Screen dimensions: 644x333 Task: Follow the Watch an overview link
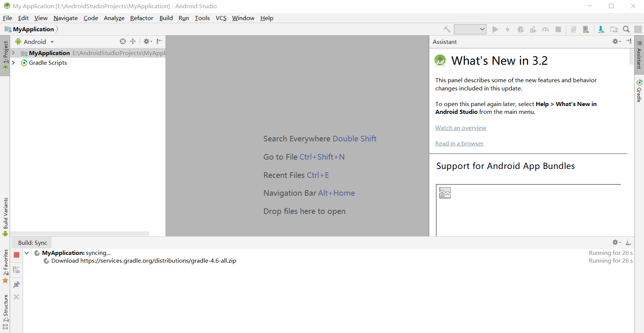point(461,128)
